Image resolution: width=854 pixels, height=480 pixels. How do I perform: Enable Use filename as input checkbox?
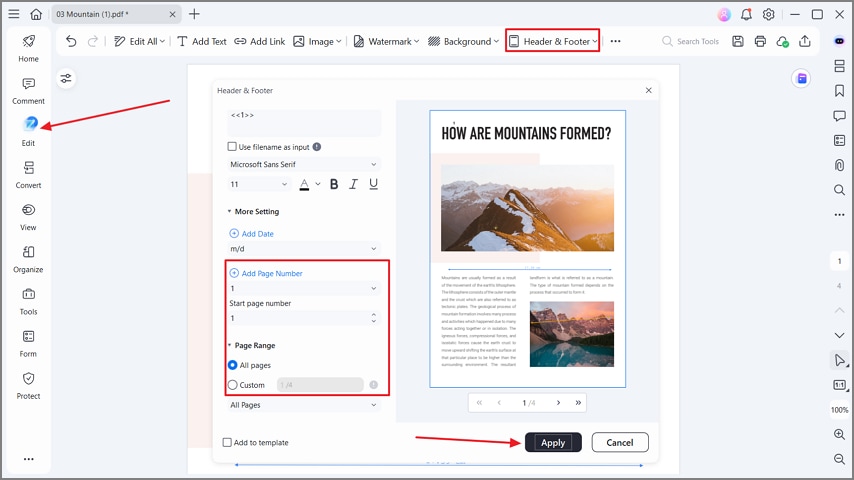(x=232, y=147)
